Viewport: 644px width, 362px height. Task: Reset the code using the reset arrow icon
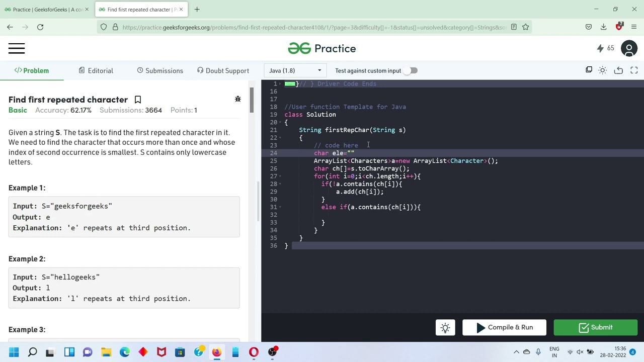[x=618, y=70]
